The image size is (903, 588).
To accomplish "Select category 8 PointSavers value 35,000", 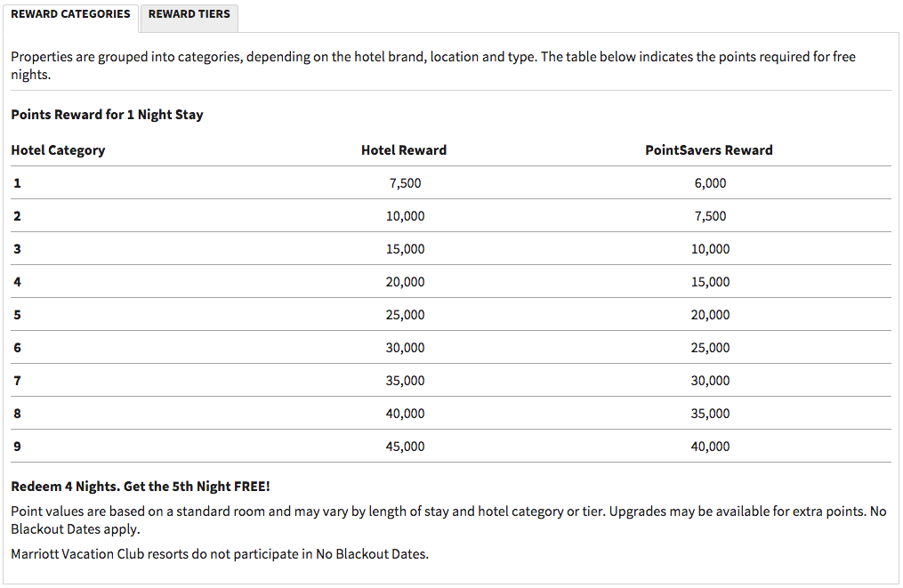I will click(x=710, y=414).
